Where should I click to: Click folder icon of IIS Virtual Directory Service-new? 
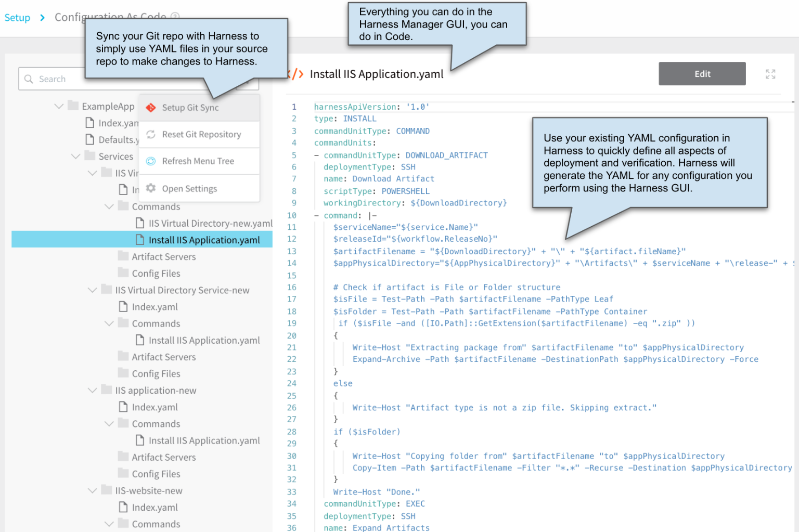click(106, 289)
